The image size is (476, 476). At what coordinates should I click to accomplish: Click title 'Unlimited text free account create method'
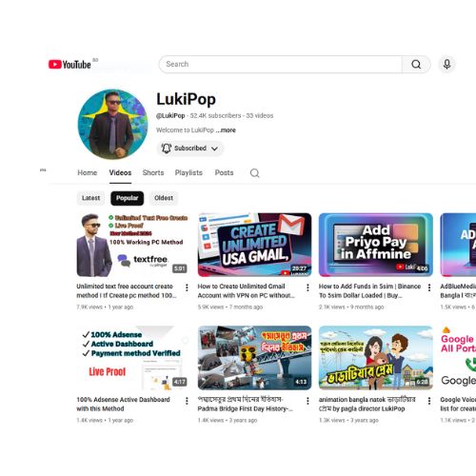tap(127, 290)
